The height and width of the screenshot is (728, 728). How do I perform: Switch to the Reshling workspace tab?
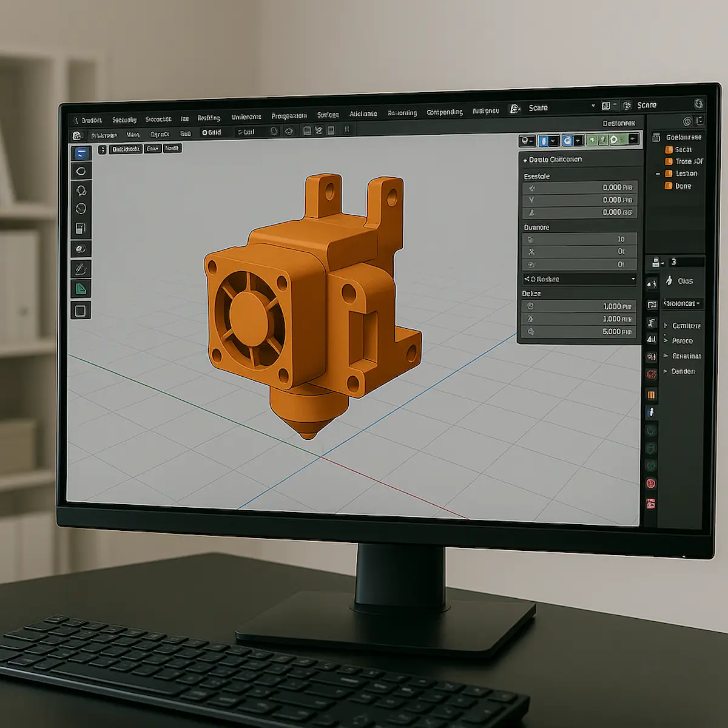click(209, 118)
